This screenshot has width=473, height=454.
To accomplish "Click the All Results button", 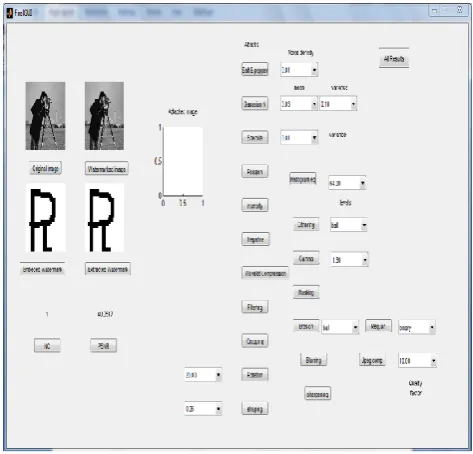I will click(x=394, y=59).
